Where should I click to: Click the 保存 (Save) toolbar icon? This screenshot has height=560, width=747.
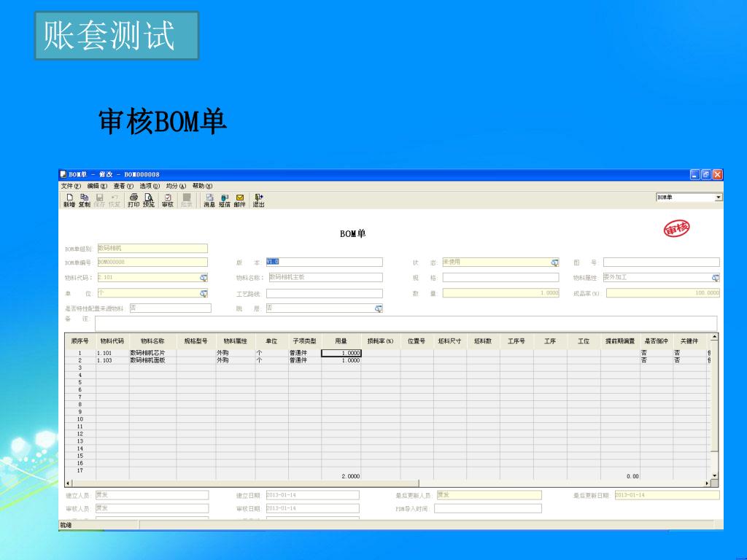click(99, 200)
